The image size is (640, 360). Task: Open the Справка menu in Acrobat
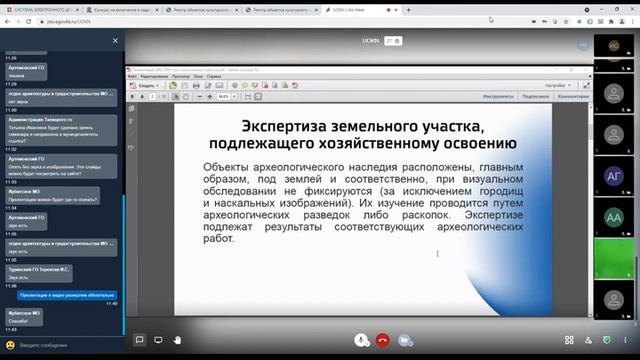click(x=214, y=76)
